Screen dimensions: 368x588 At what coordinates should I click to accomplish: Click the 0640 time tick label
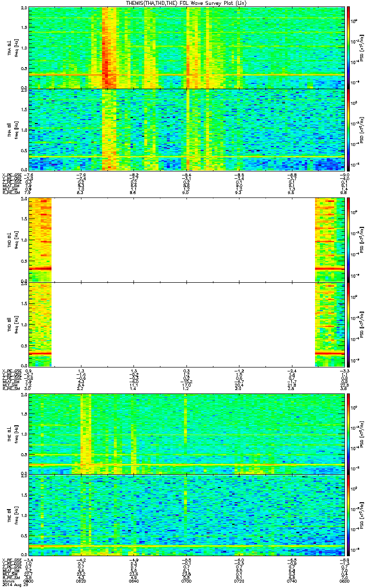134,582
